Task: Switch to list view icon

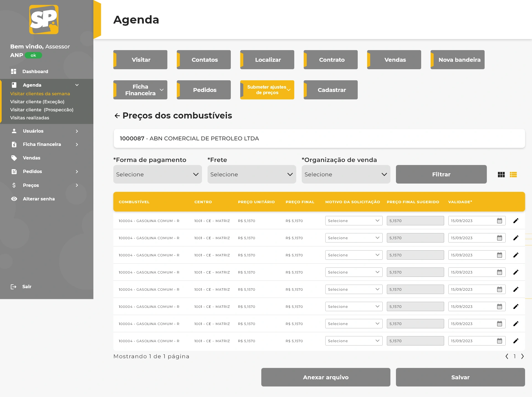Action: 513,175
